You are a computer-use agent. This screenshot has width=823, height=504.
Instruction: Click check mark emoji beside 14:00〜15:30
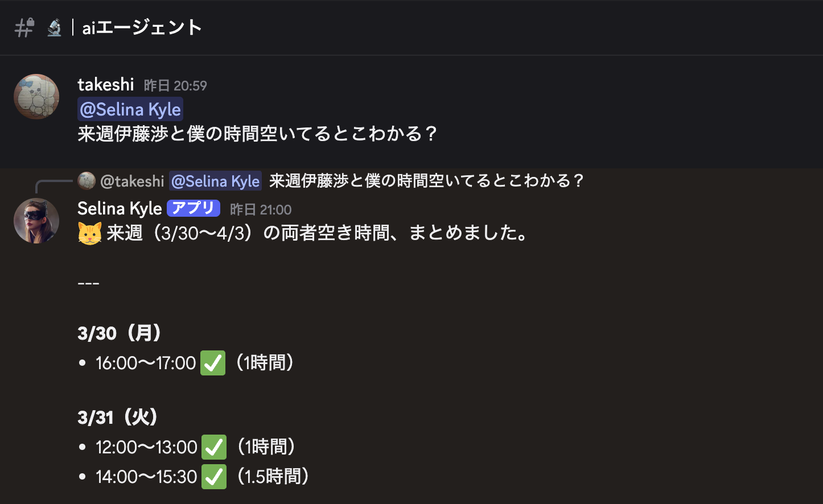[x=214, y=477]
